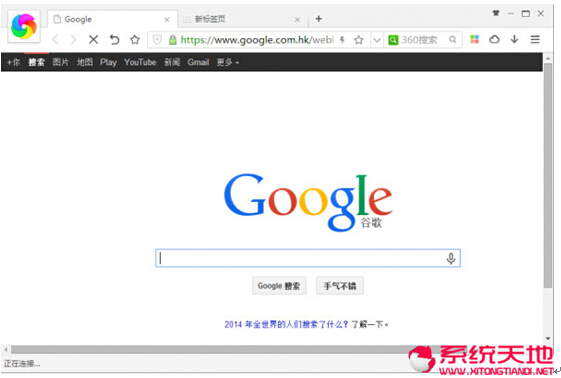Go forward with the forward arrow
Screen dimensions: 561x378
[73, 39]
